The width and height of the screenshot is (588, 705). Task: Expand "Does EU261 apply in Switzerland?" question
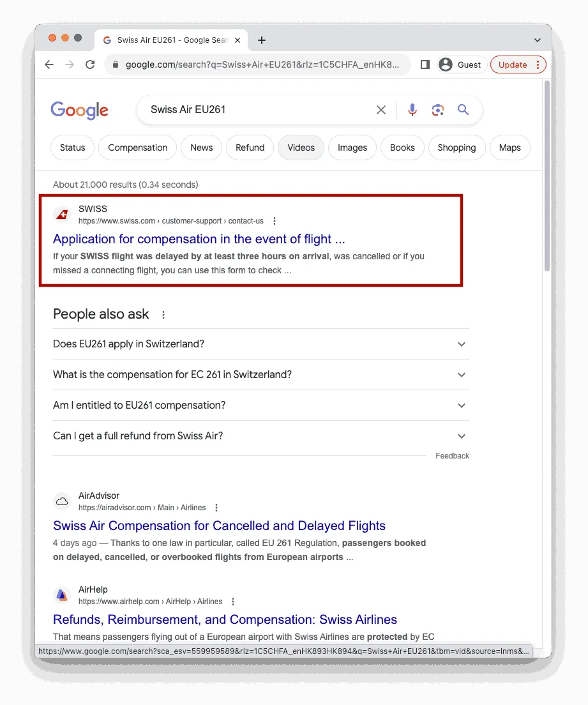260,344
